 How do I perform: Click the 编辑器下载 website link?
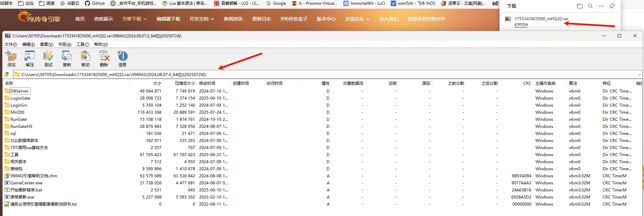coord(168,19)
